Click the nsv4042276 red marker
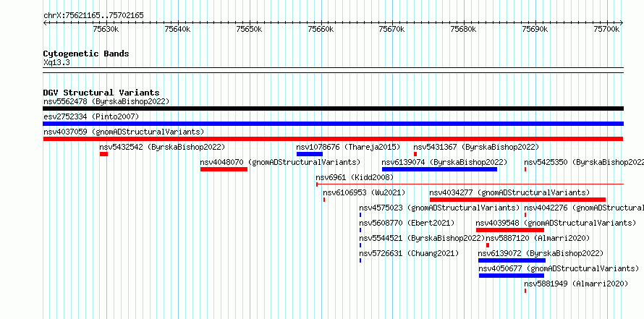 click(525, 215)
